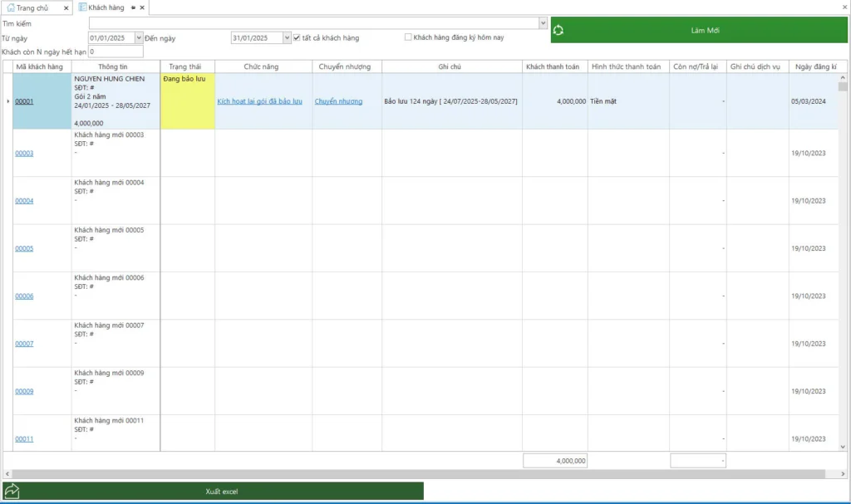Enable 'Khách hàng đăng ký hôm nay' checkbox
The image size is (851, 504).
point(408,37)
